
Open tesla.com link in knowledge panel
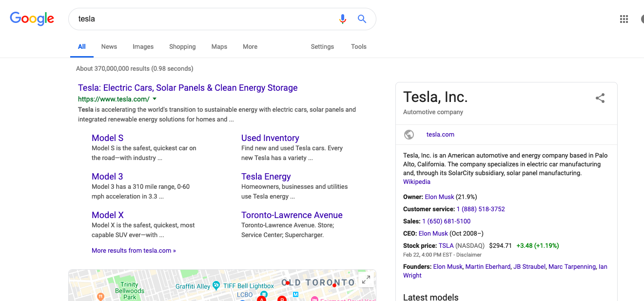click(x=440, y=135)
